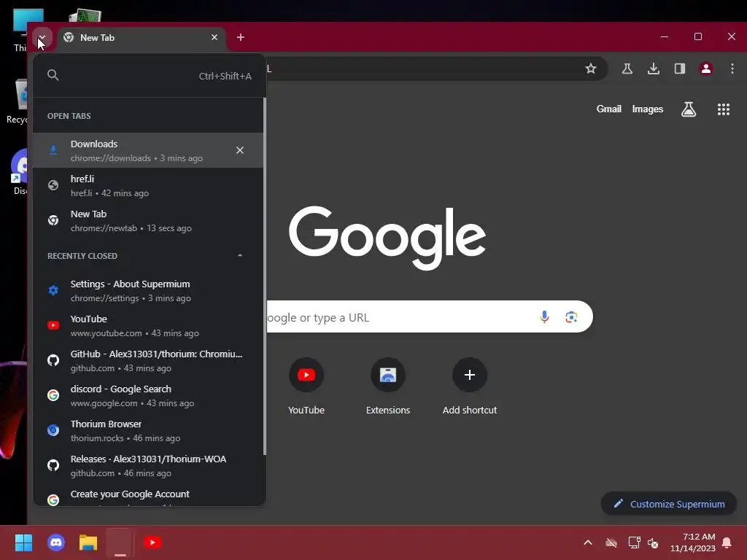Click the active Supermium taskbar button
747x560 pixels.
click(x=120, y=542)
